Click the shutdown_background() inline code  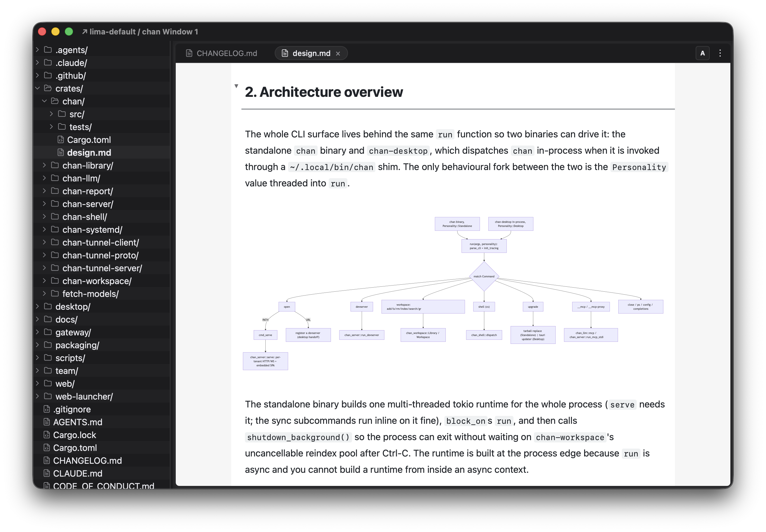click(298, 437)
